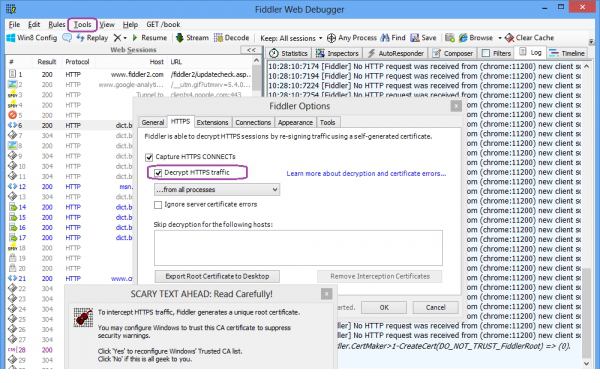Click Remove Interception Certificates button
Screen dimensions: 600x383
(x=380, y=276)
